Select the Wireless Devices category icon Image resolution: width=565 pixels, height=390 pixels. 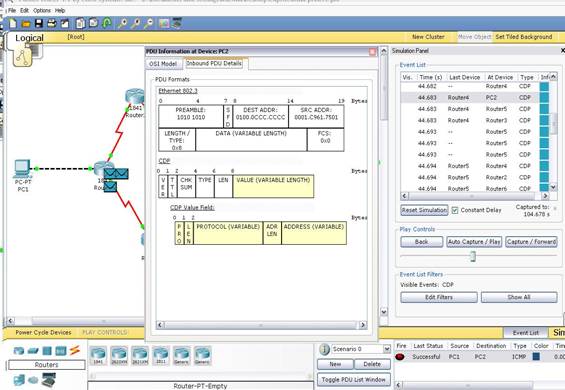pos(61,351)
